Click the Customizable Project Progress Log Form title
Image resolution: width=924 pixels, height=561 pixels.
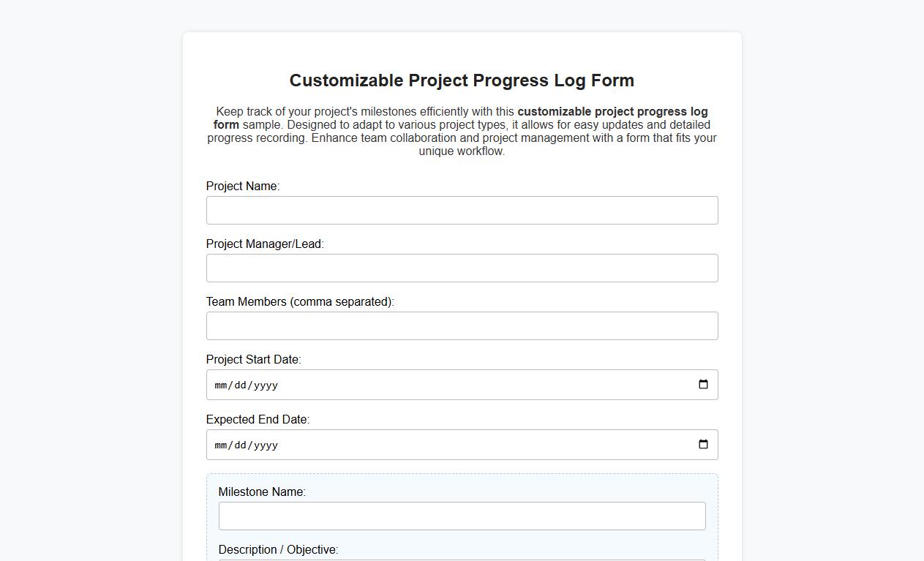(x=462, y=80)
